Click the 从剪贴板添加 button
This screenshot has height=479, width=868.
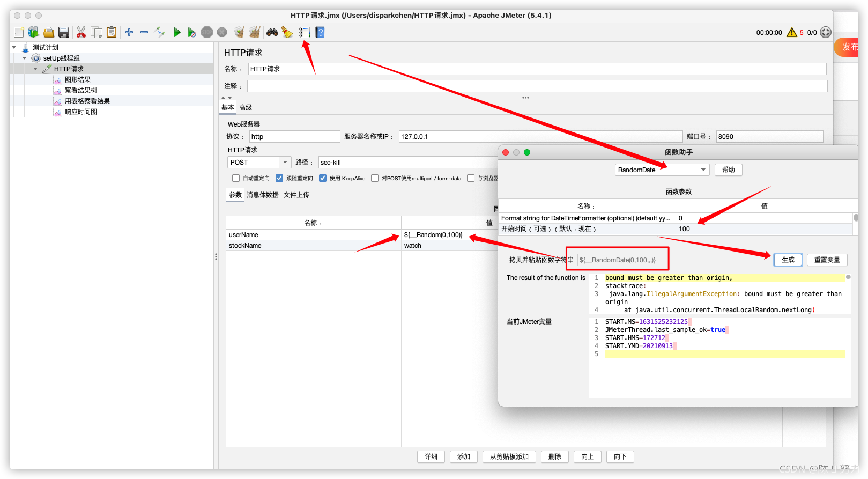tap(509, 456)
